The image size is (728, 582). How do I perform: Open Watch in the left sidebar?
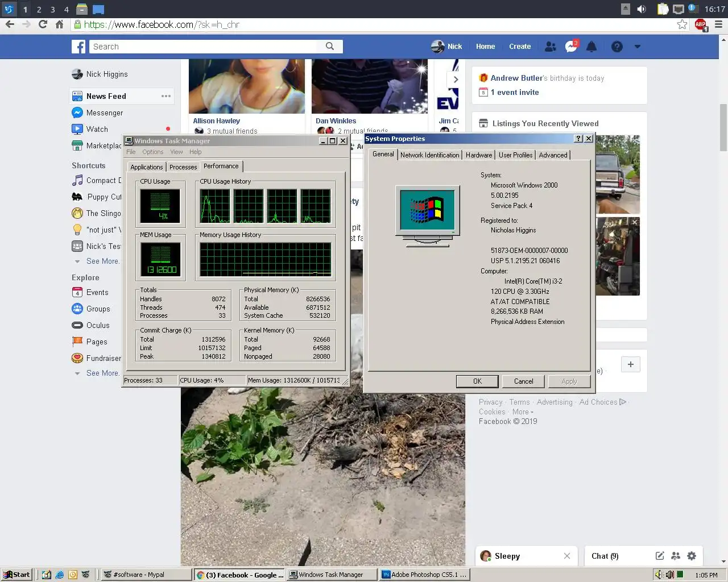pyautogui.click(x=90, y=129)
